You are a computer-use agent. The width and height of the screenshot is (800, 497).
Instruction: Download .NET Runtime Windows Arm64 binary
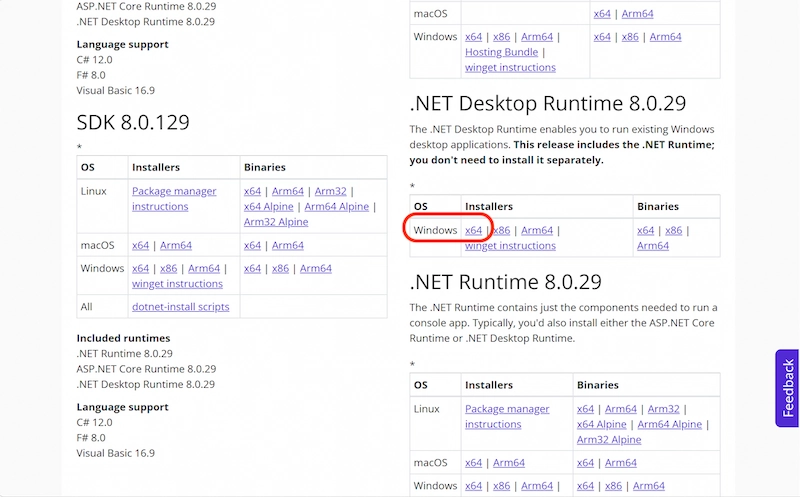(x=649, y=486)
